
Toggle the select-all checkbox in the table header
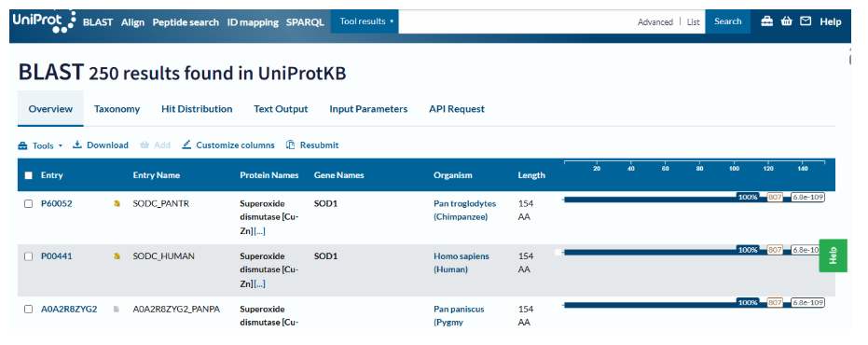[29, 175]
